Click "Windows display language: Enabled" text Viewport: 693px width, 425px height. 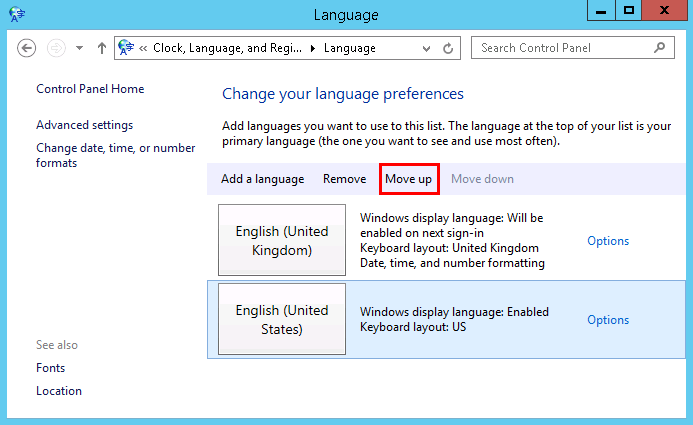(x=454, y=312)
